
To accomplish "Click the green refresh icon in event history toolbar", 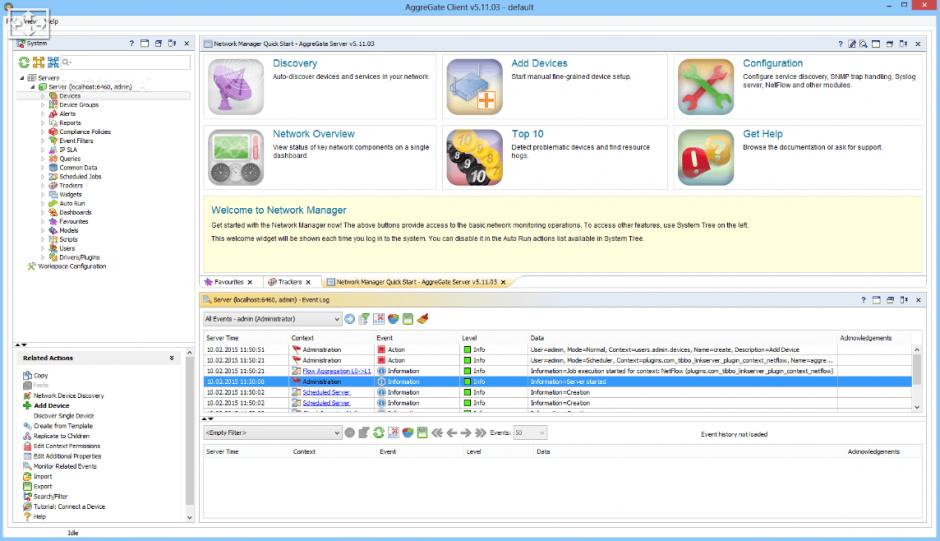I will click(x=378, y=432).
